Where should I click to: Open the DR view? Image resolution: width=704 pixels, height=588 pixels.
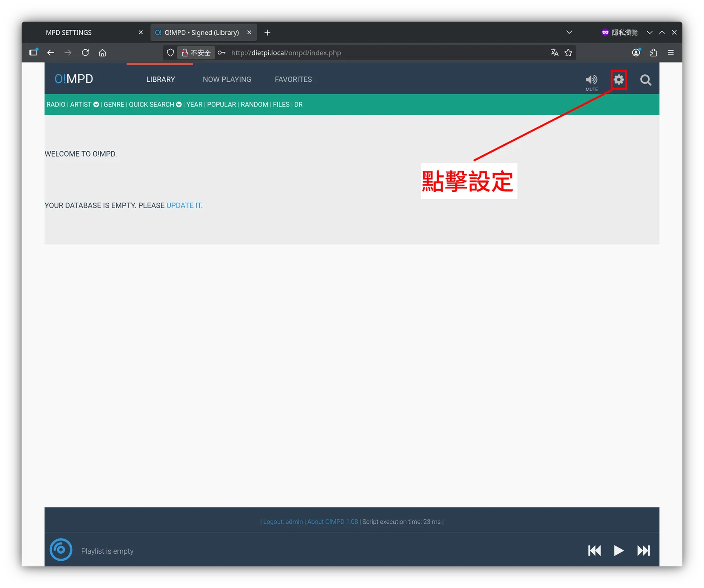[298, 105]
